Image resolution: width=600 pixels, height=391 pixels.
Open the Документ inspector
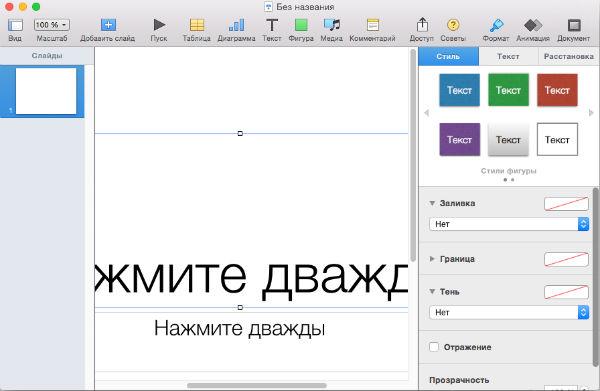(574, 25)
